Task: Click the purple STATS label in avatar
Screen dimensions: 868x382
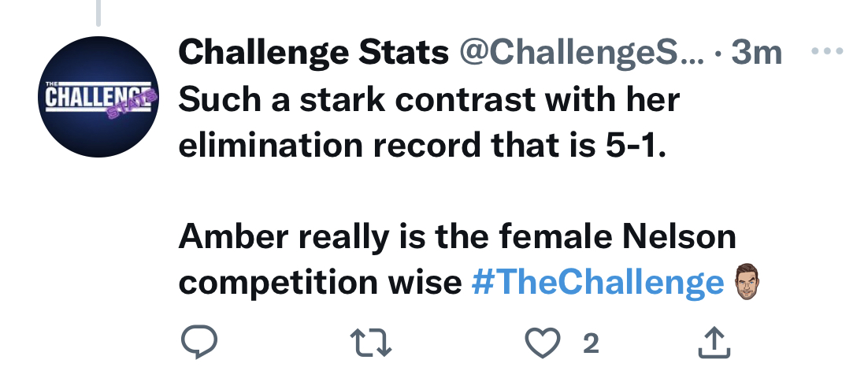Action: coord(130,107)
